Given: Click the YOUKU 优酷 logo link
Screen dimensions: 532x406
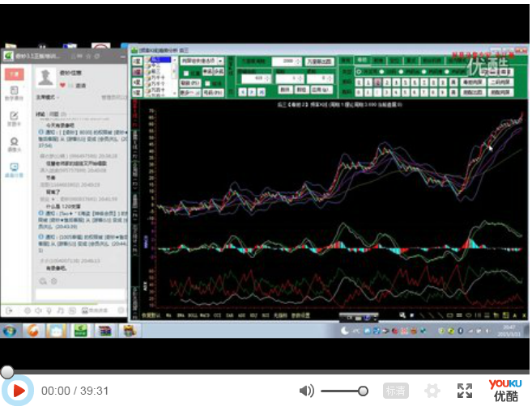Looking at the screenshot, I should coord(505,390).
